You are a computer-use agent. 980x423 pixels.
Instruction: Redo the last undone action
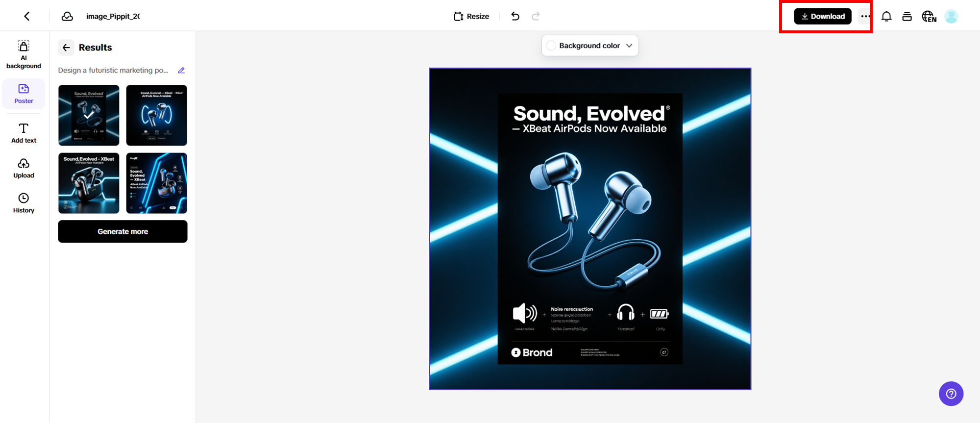[x=536, y=16]
